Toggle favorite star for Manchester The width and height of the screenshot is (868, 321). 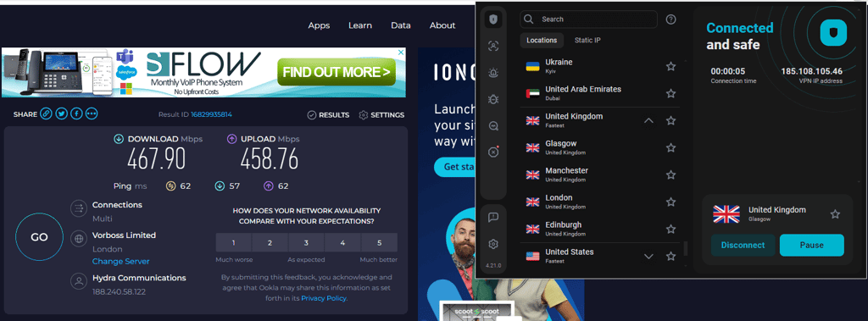(671, 174)
